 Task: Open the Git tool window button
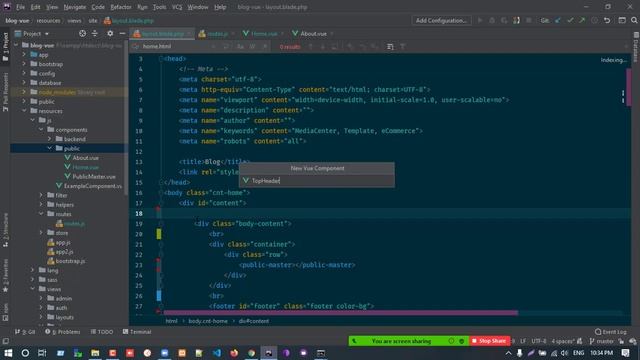click(25, 332)
